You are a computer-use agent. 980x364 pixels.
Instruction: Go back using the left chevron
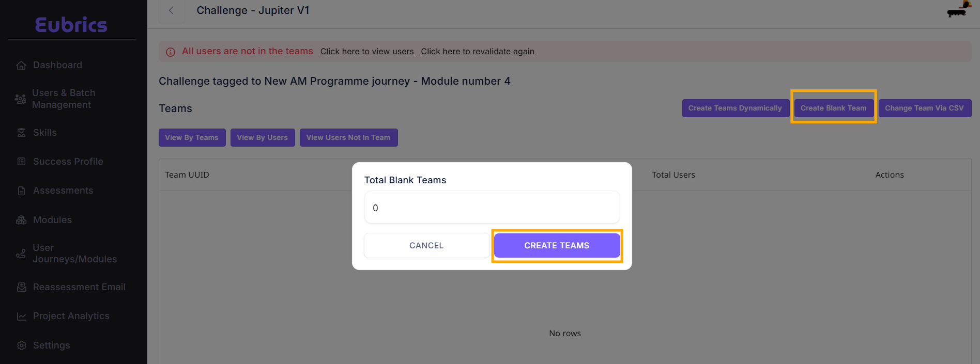[x=171, y=11]
